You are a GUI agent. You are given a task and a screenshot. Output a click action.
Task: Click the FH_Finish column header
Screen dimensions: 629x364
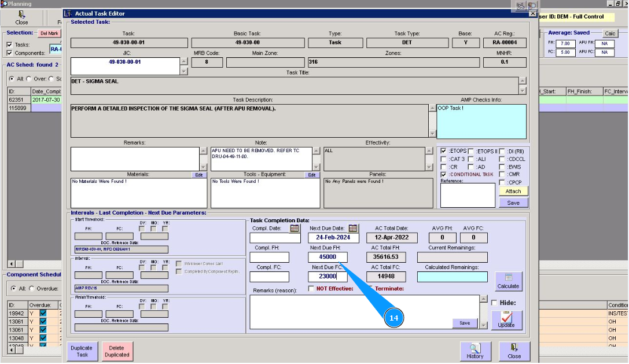pyautogui.click(x=584, y=91)
